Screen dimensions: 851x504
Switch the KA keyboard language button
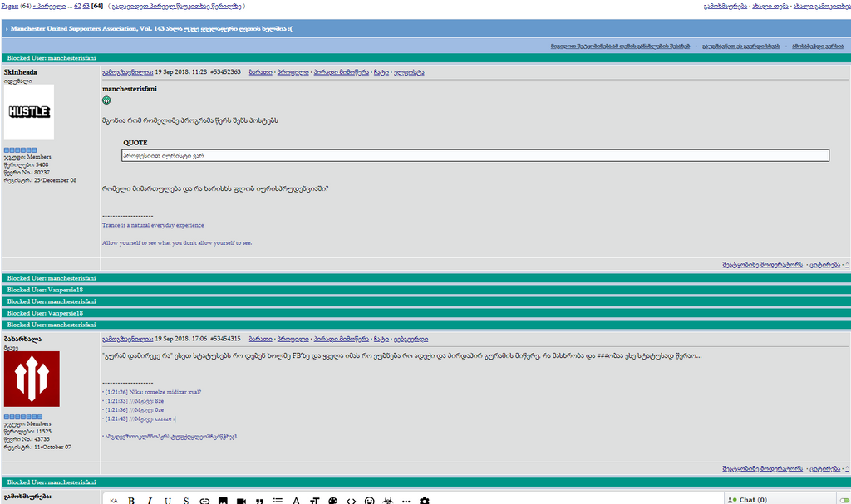[x=113, y=500]
